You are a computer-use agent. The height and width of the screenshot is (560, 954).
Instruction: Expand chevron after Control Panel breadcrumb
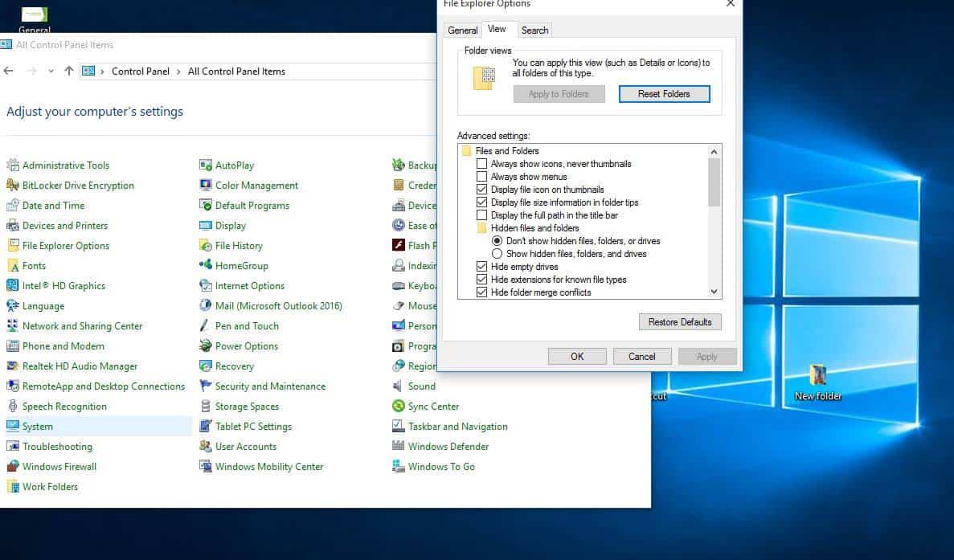[x=178, y=72]
